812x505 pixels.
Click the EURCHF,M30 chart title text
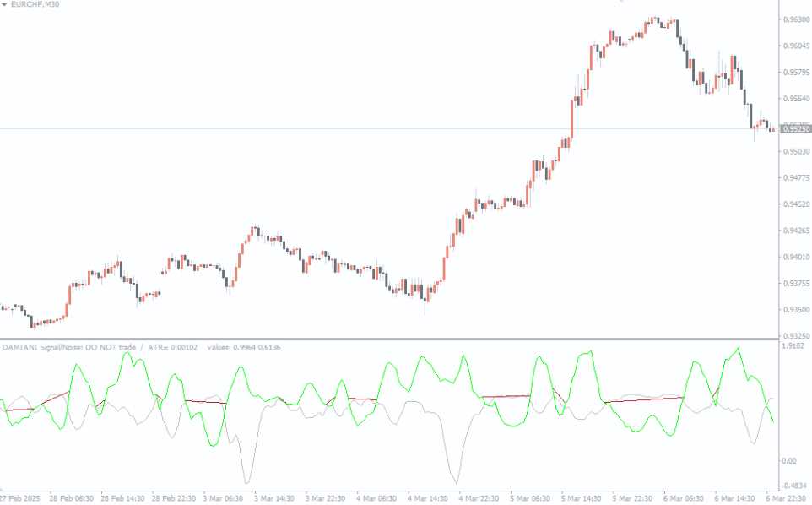34,5
